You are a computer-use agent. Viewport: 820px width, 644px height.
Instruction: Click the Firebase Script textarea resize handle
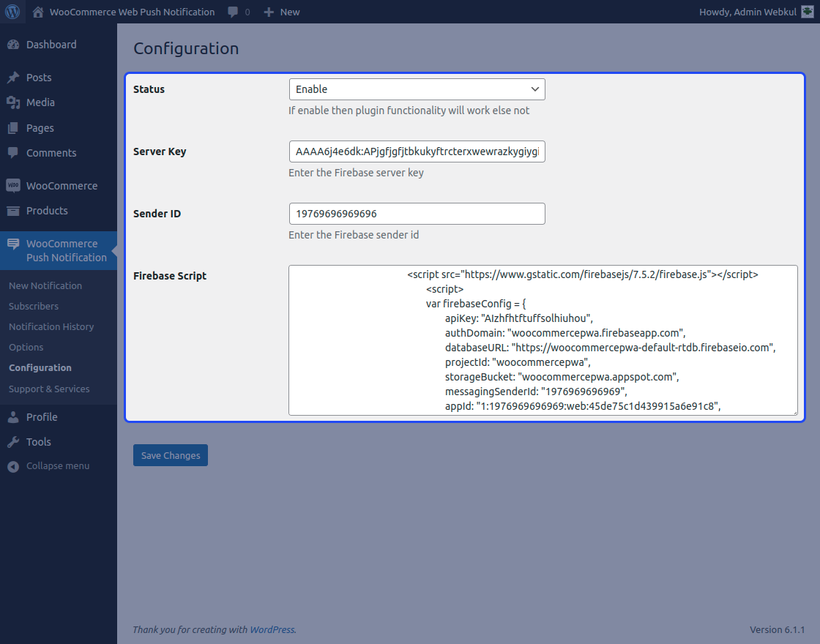point(794,412)
